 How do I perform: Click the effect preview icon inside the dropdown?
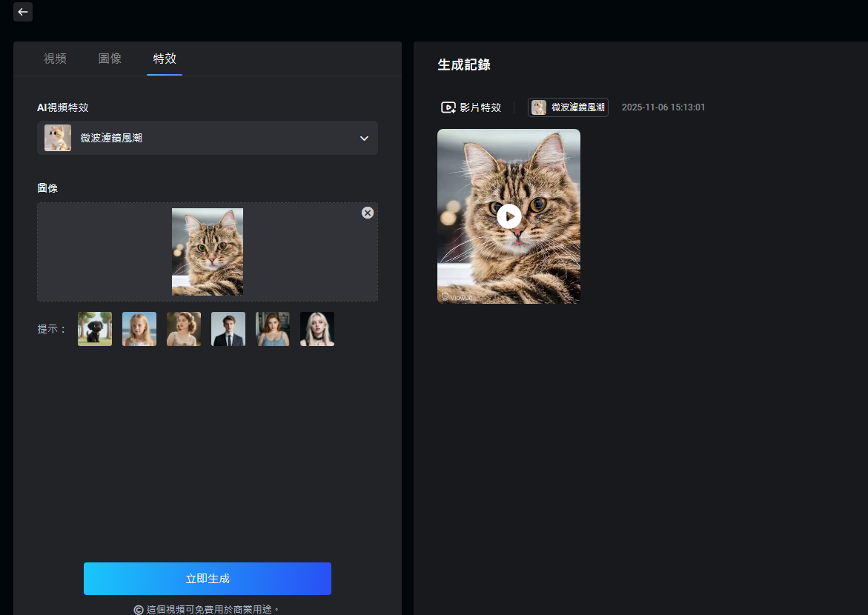coord(58,138)
